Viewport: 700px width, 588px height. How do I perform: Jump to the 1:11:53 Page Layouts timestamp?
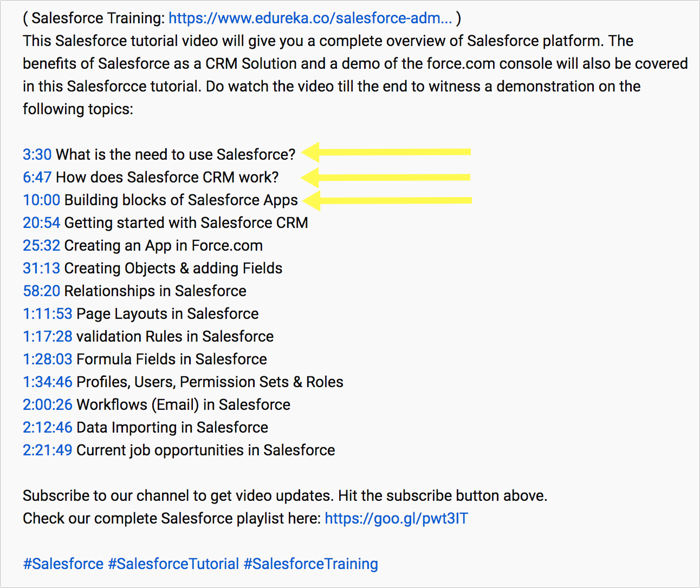coord(47,314)
